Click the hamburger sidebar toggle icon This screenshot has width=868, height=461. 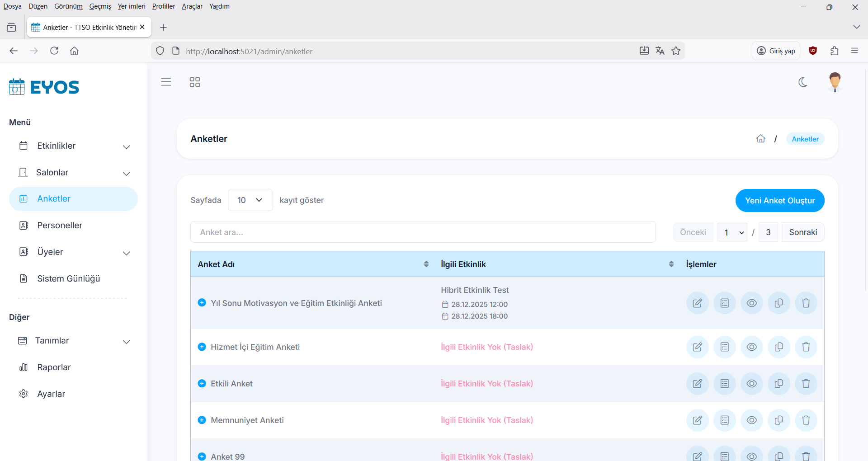[166, 82]
